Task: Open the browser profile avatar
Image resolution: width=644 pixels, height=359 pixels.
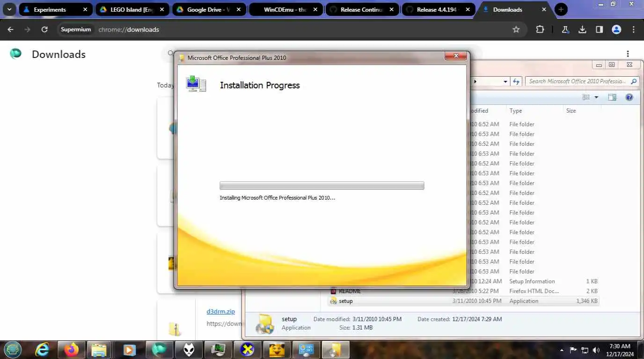Action: [x=616, y=29]
